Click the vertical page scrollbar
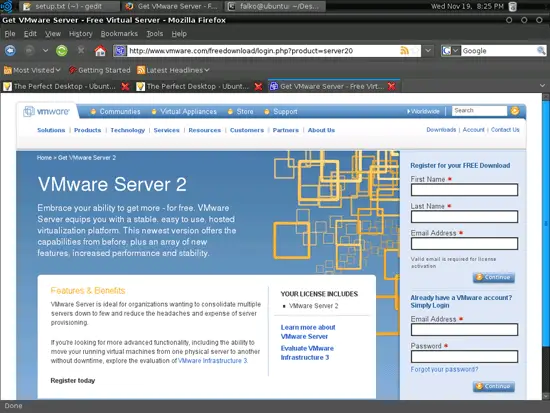The height and width of the screenshot is (413, 550). pyautogui.click(x=546, y=246)
